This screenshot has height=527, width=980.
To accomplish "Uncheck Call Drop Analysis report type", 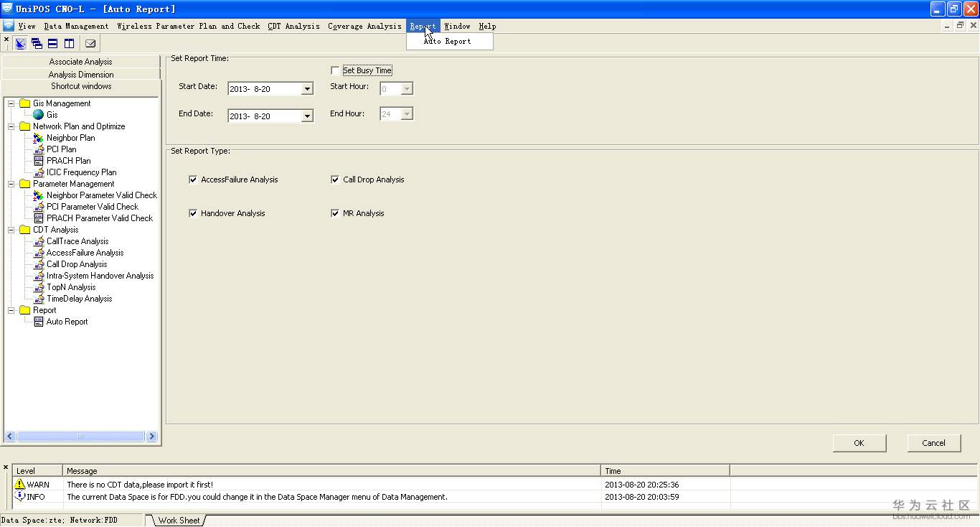I will click(x=335, y=179).
